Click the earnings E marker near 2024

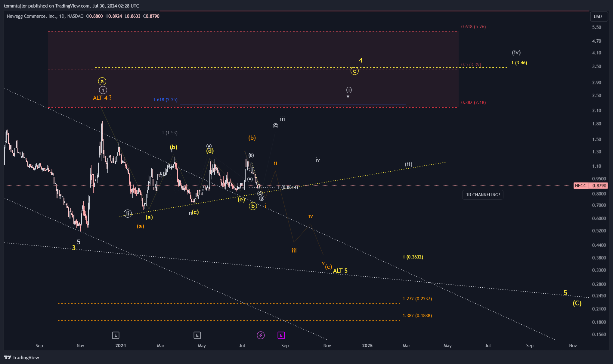[116, 335]
